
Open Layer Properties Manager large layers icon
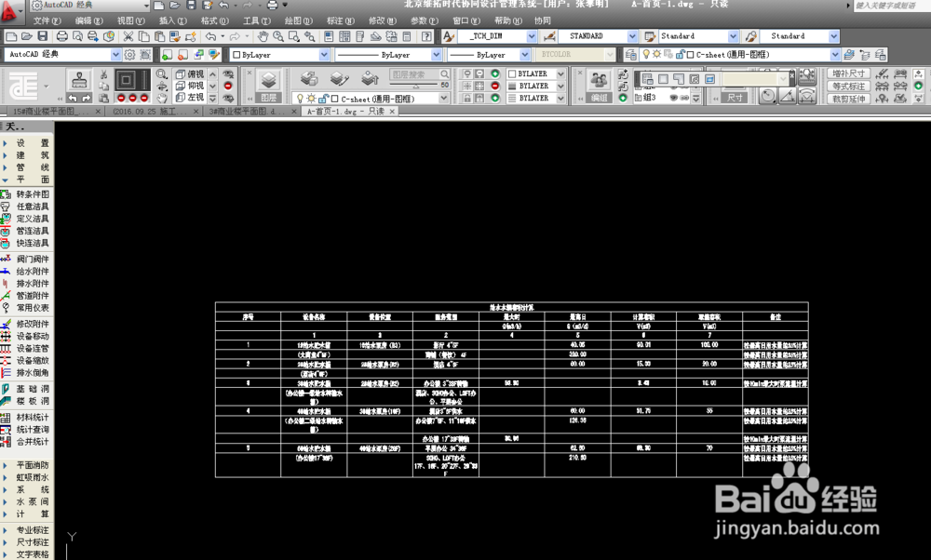(268, 79)
